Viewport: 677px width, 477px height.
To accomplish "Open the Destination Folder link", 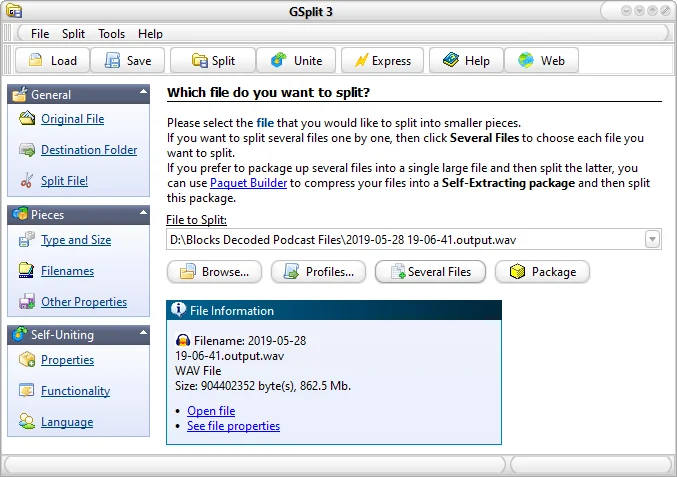I will click(89, 150).
